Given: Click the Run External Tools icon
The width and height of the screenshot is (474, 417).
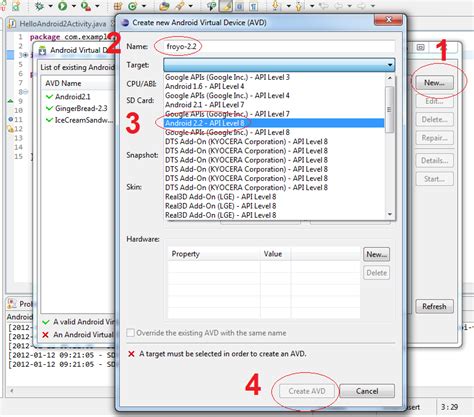Looking at the screenshot, I should pos(86,6).
